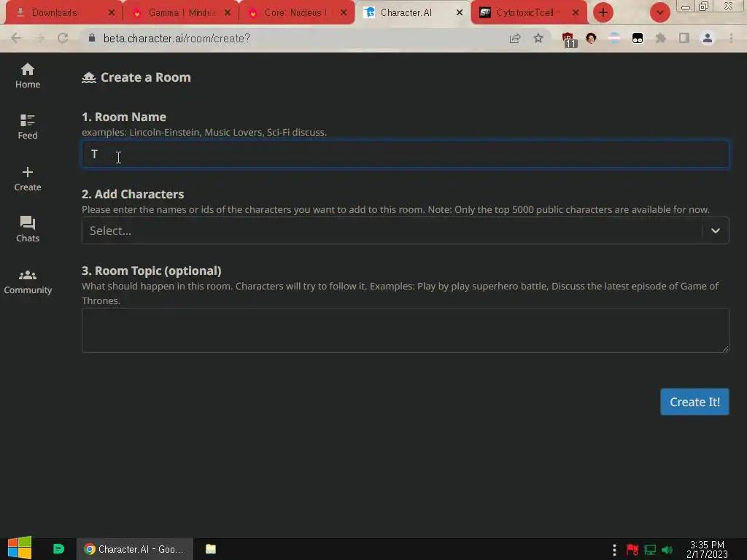Click the Character.AI Chrome taskbar button

click(x=134, y=549)
